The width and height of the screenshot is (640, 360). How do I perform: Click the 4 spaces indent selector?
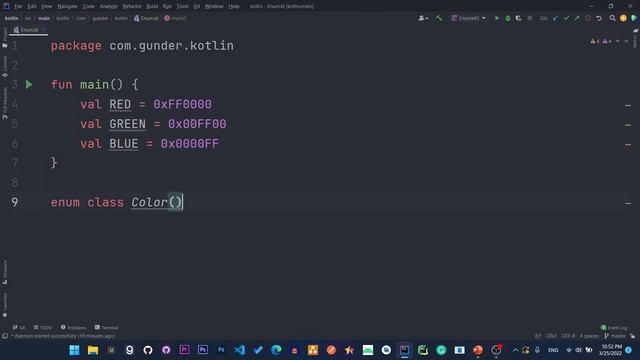click(x=589, y=336)
